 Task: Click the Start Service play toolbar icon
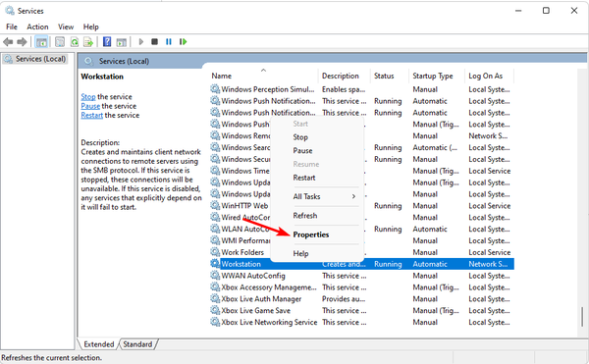(x=141, y=41)
